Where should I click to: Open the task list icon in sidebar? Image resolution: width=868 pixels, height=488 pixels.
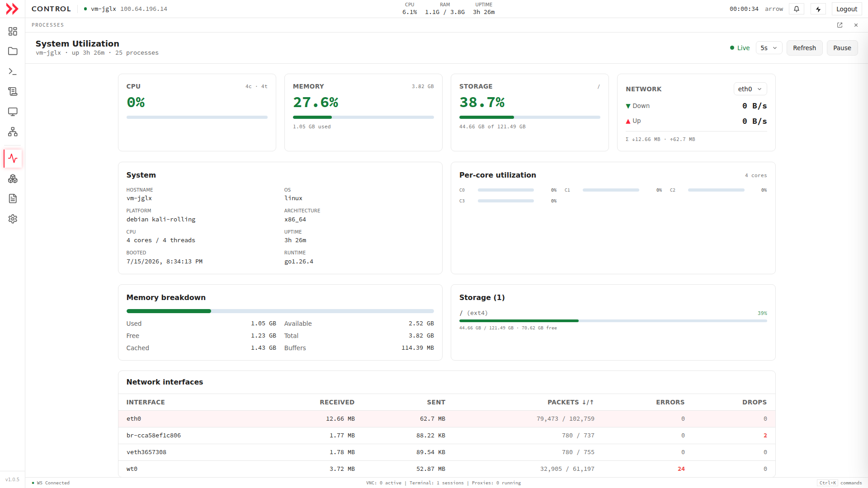(x=13, y=91)
